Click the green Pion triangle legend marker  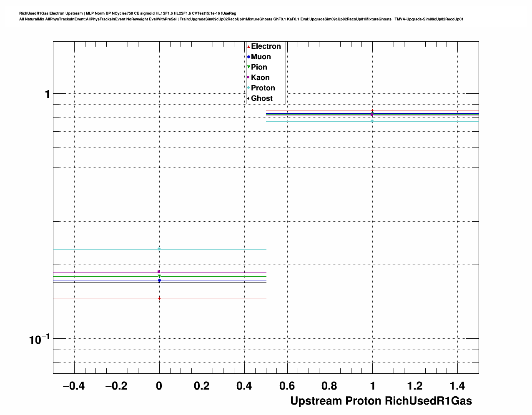pyautogui.click(x=248, y=67)
